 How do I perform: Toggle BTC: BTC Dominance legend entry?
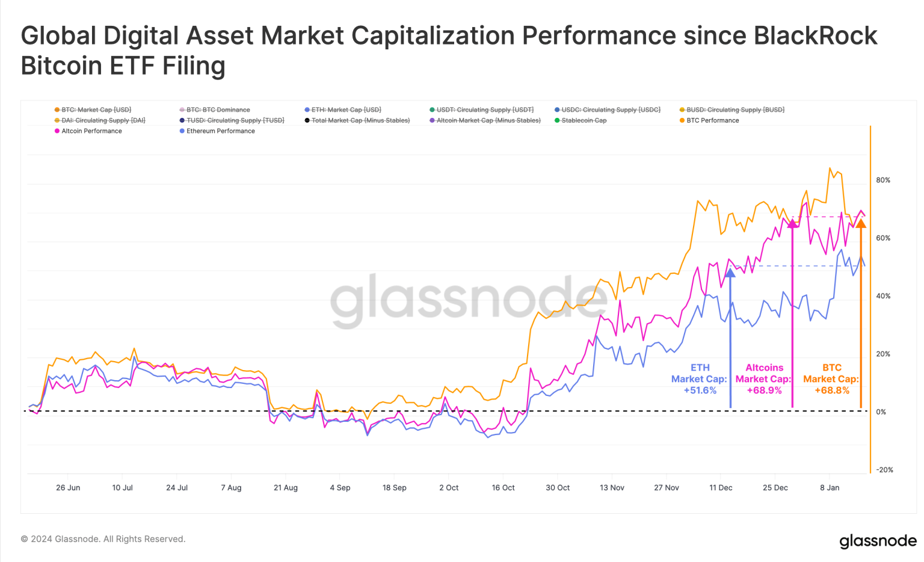(x=215, y=110)
